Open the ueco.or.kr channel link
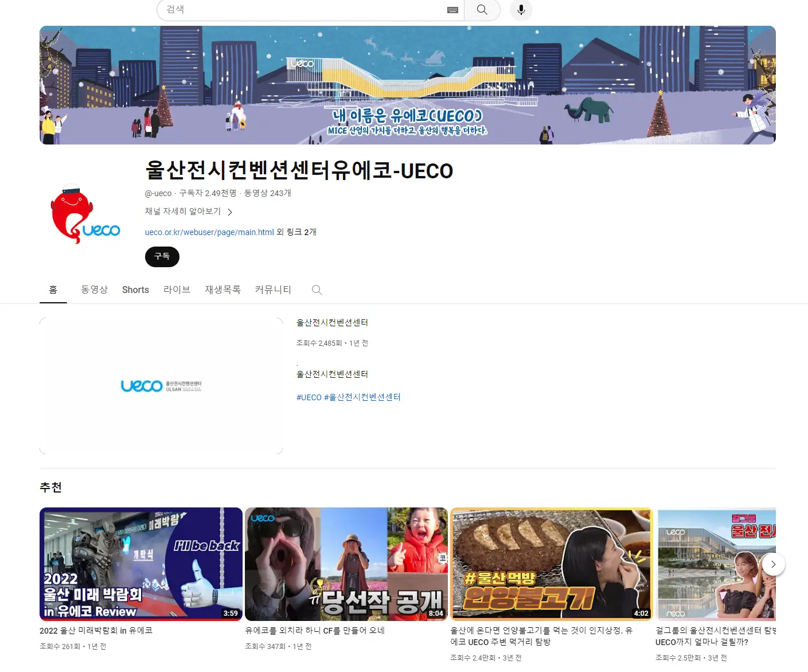Viewport: 808px width, 672px height. [209, 232]
